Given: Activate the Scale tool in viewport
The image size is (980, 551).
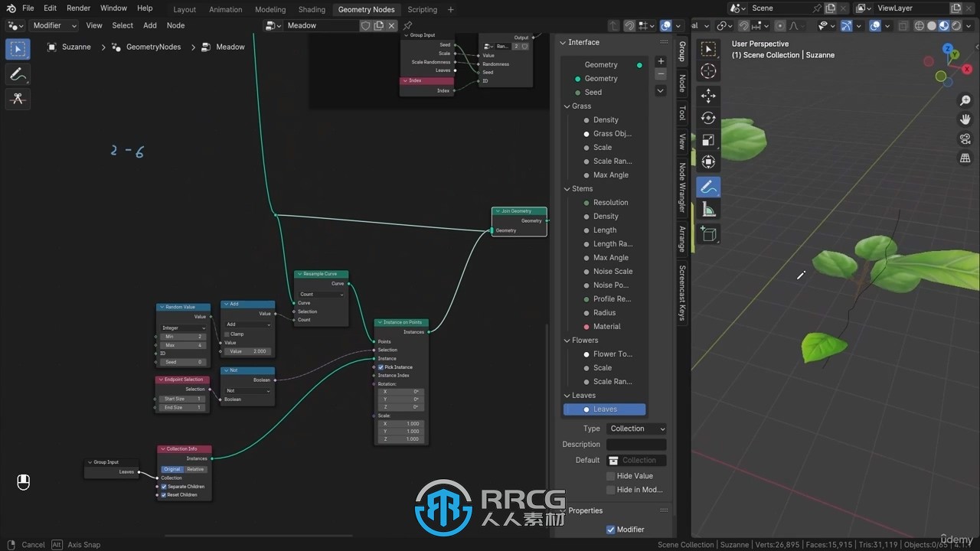Looking at the screenshot, I should pos(708,140).
